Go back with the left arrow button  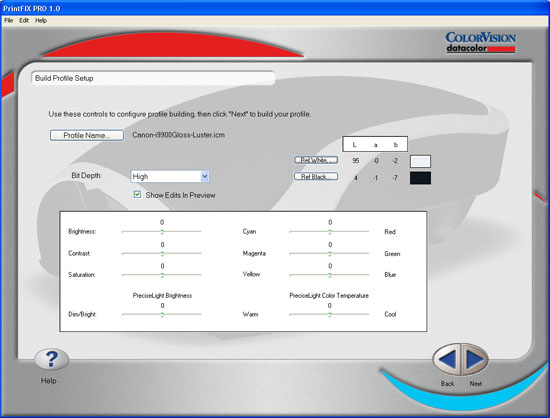click(447, 359)
